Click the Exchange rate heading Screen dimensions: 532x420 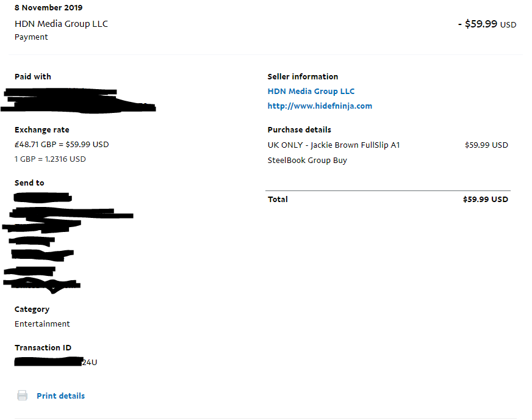point(41,129)
